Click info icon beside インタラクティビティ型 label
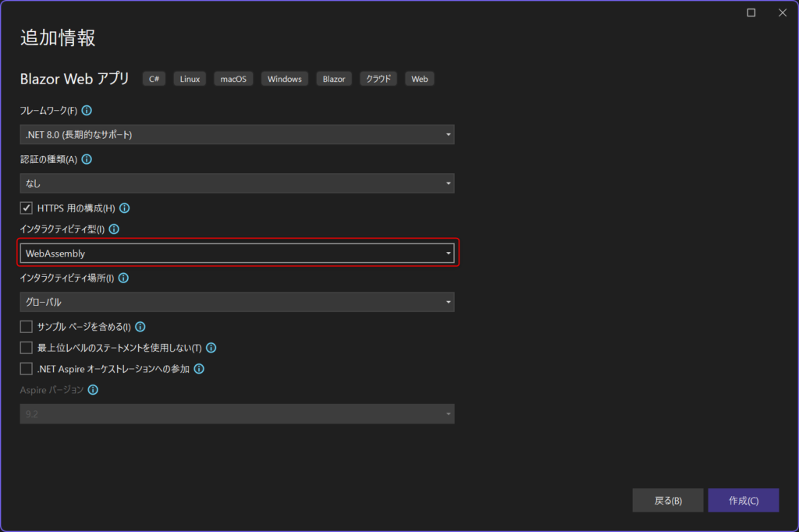Image resolution: width=799 pixels, height=532 pixels. click(x=114, y=229)
